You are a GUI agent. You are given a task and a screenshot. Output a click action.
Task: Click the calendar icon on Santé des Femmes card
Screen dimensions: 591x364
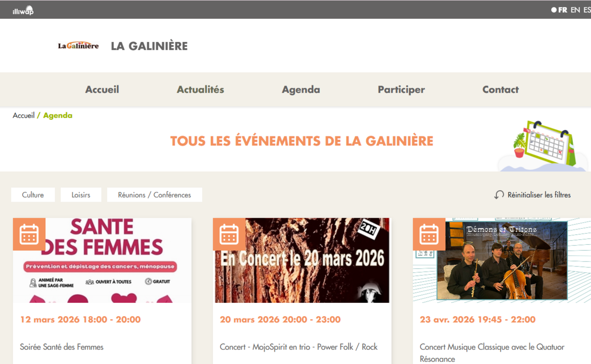pos(29,234)
